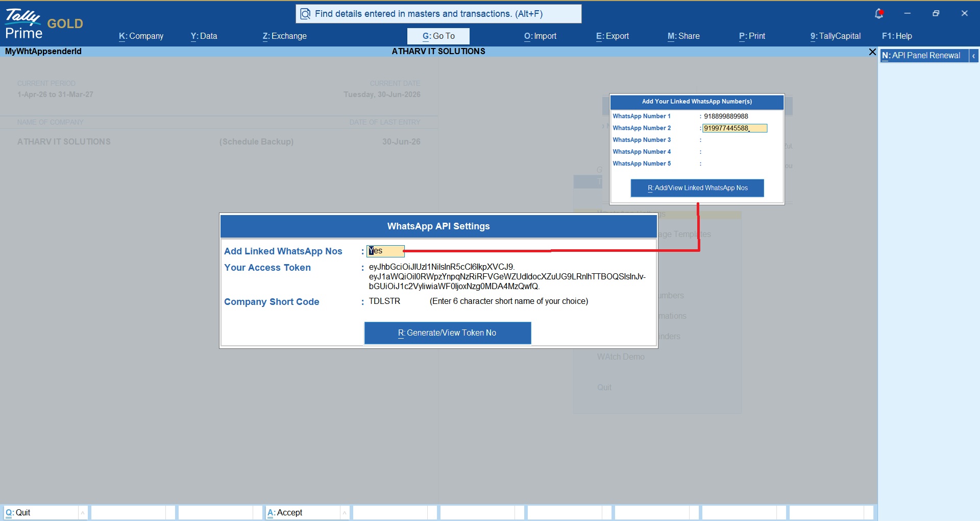
Task: Open the Company menu
Action: pyautogui.click(x=141, y=36)
